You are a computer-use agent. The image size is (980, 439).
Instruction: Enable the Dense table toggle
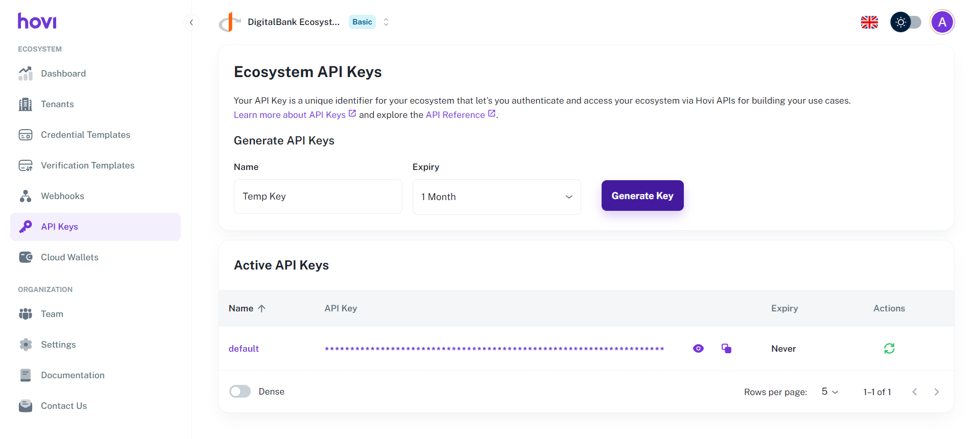240,392
